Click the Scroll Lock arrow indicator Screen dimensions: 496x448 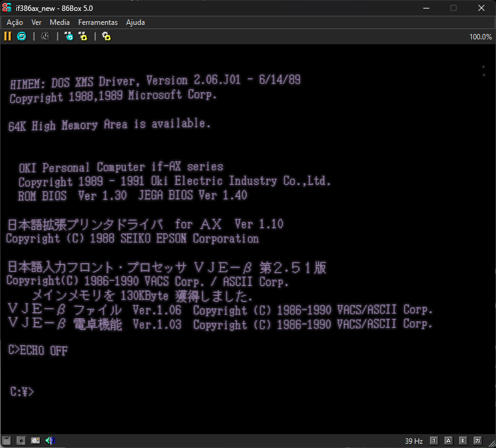463,441
